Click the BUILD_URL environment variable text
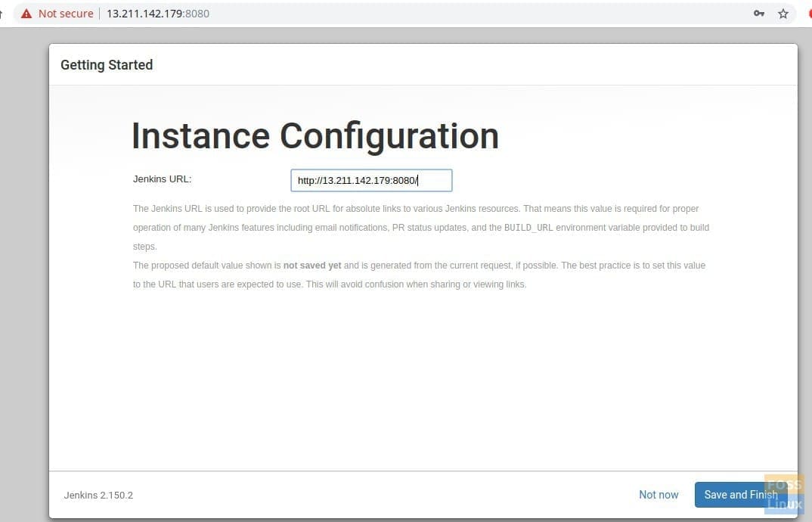The width and height of the screenshot is (812, 522). 528,228
